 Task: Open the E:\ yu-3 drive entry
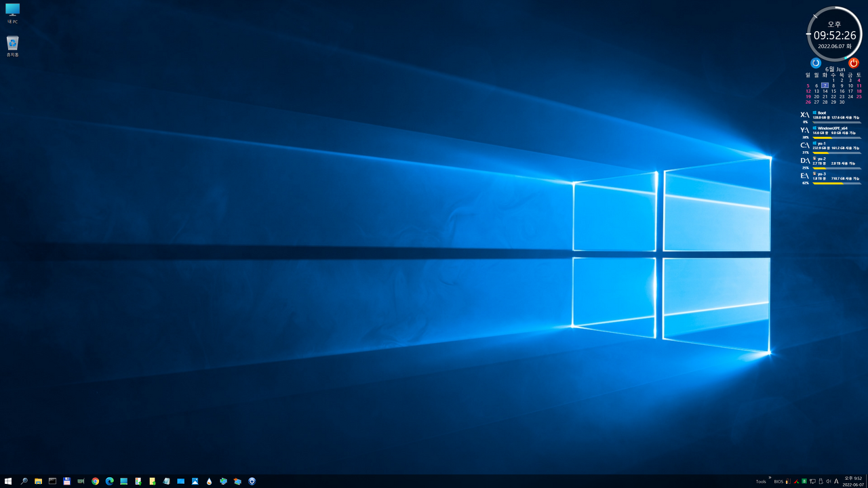[x=831, y=178]
